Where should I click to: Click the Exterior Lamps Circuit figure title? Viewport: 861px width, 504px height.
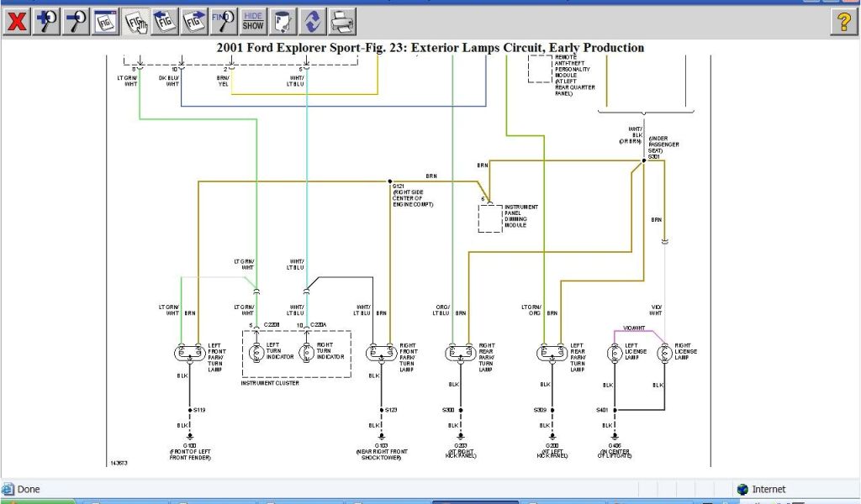click(x=430, y=48)
